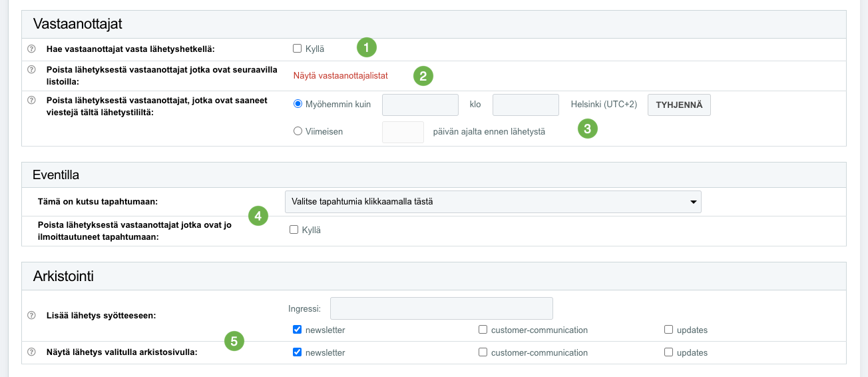Select the 'Myöhemmin kuin' radio option
Viewport: 868px width, 377px height.
click(x=298, y=104)
